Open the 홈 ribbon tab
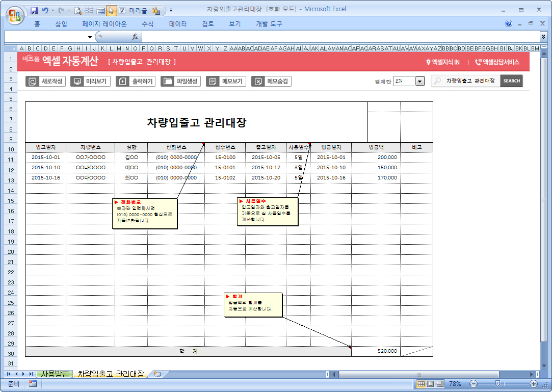 pos(37,24)
